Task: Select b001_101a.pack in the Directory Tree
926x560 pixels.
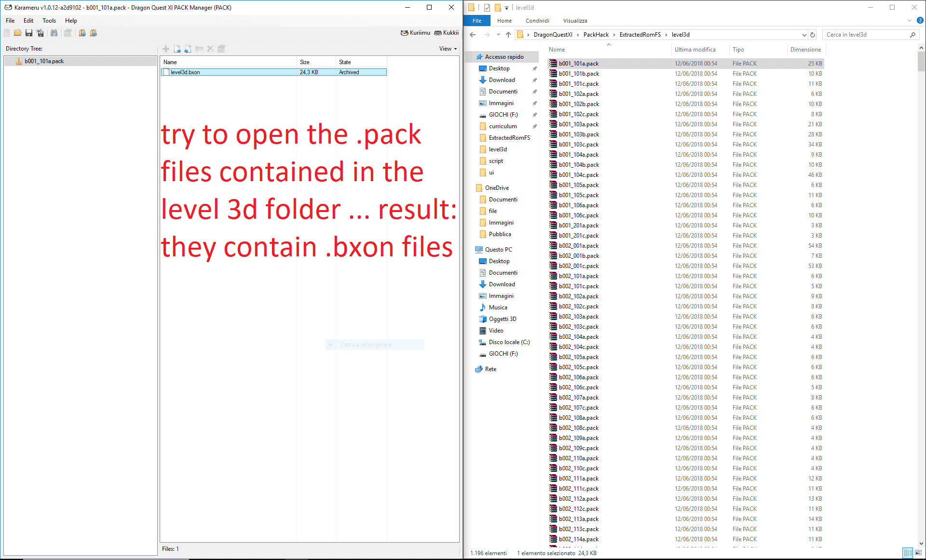Action: tap(44, 61)
